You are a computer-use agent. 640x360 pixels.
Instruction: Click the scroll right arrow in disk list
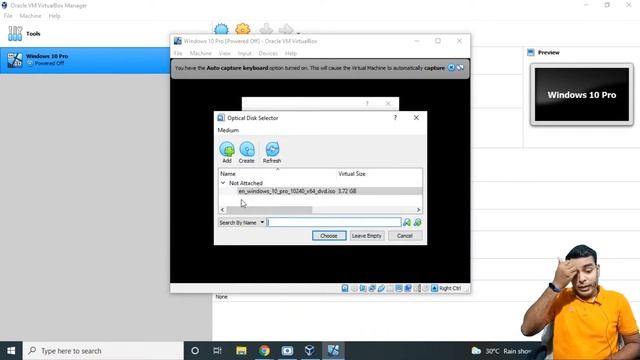[x=418, y=210]
